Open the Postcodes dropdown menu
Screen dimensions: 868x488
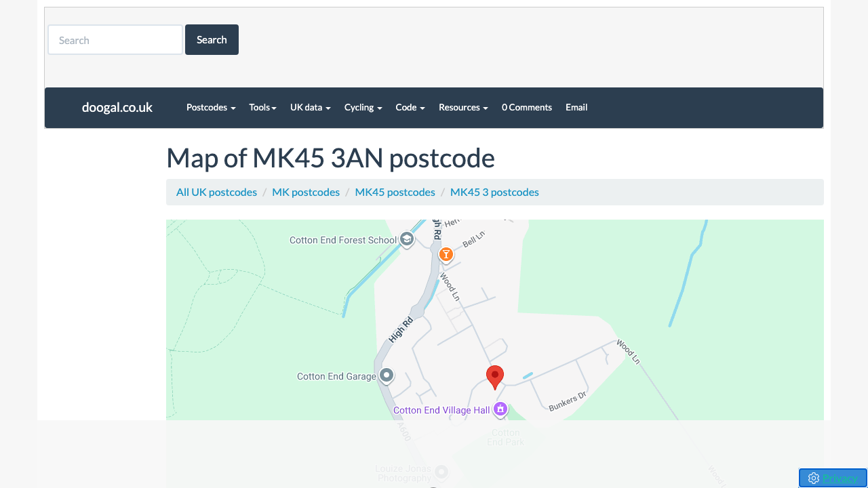coord(211,108)
